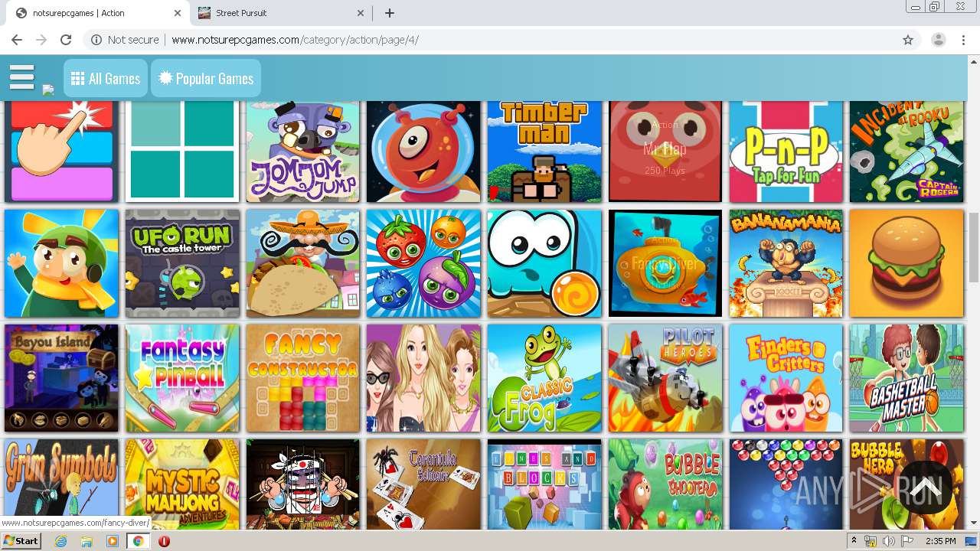Click the 2:35 PM system clock

pos(940,541)
